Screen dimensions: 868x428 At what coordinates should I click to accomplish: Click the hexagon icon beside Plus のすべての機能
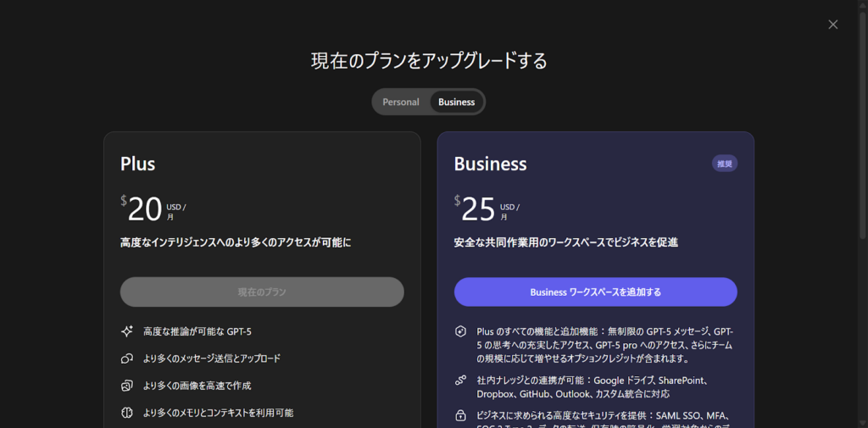[461, 331]
